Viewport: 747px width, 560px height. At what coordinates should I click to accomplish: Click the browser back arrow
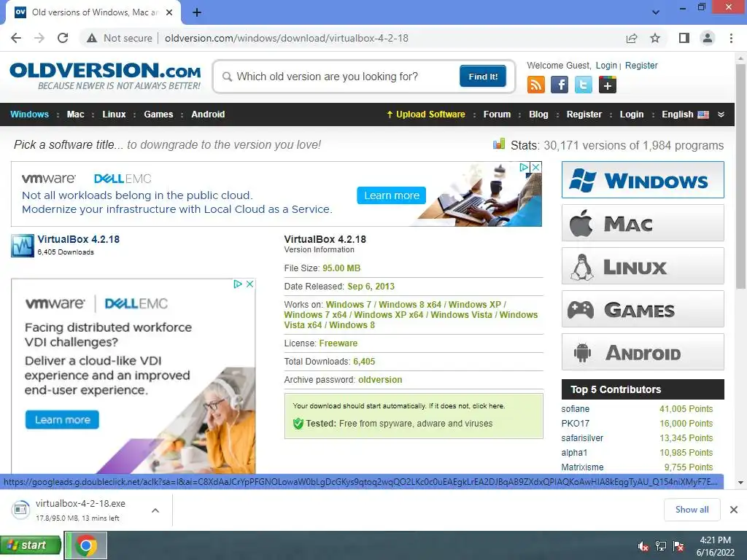16,38
